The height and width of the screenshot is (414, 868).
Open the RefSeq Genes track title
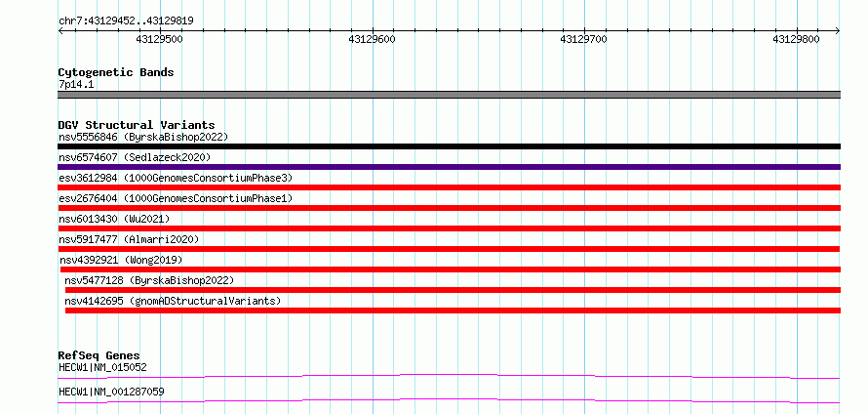click(99, 355)
